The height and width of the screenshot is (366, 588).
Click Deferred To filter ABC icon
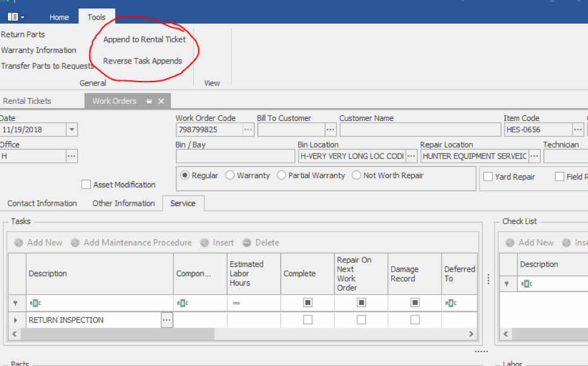450,303
